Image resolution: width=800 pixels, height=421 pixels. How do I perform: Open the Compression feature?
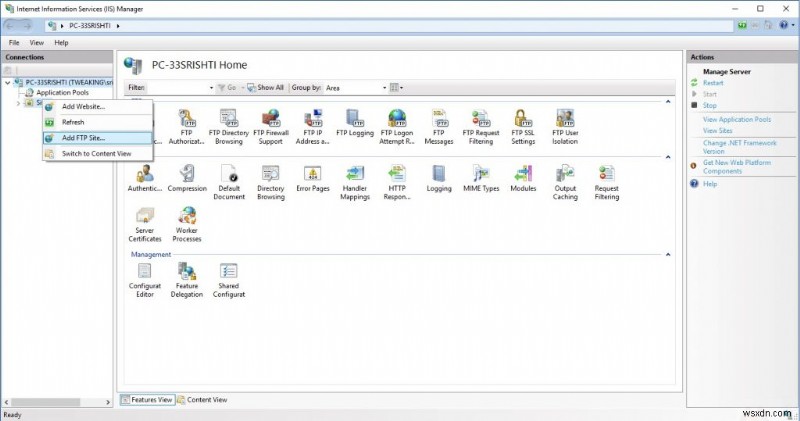pos(187,178)
